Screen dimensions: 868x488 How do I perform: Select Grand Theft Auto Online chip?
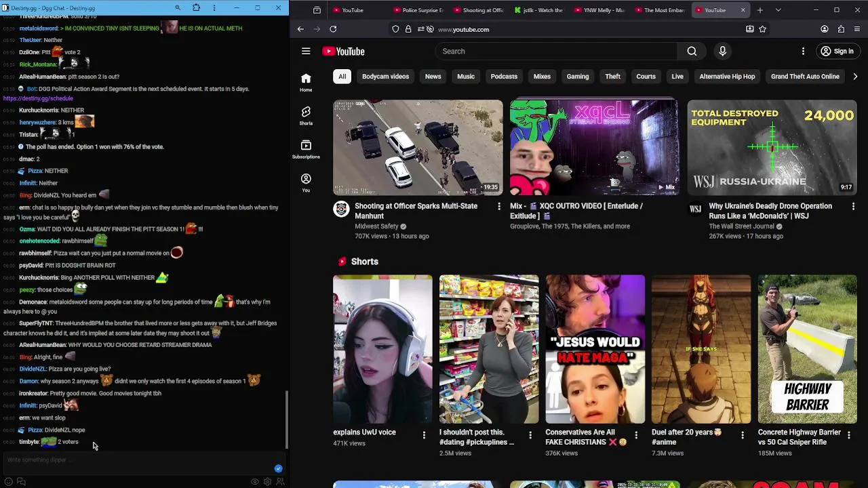(805, 77)
